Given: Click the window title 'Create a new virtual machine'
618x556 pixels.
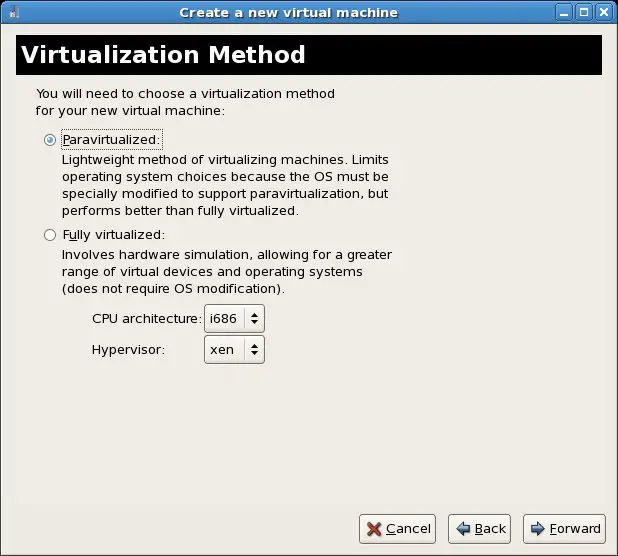Looking at the screenshot, I should [x=288, y=12].
